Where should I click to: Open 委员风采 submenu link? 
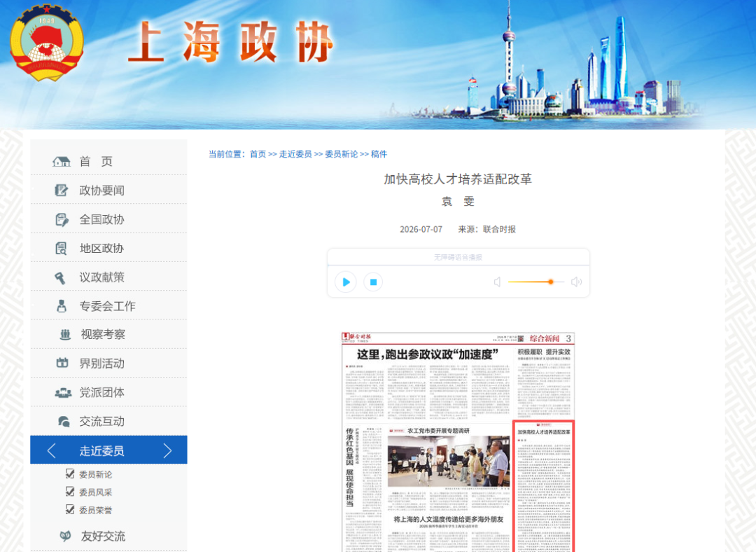pos(95,492)
